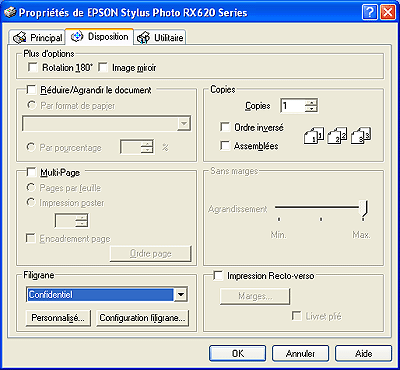Screen dimensions: 400x370
Task: Click the Multi-Page count spinner arrows
Action: click(x=82, y=221)
